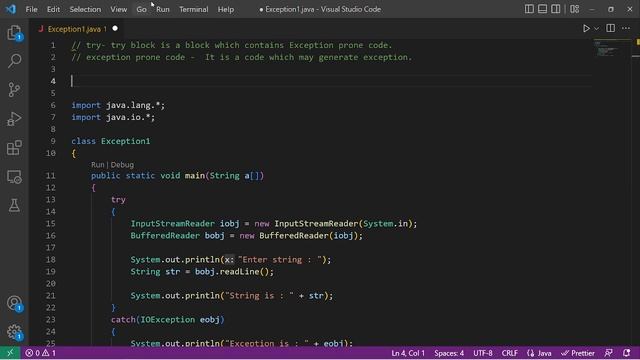Open the Selection menu
Screen dimensions: 640x360
point(85,9)
